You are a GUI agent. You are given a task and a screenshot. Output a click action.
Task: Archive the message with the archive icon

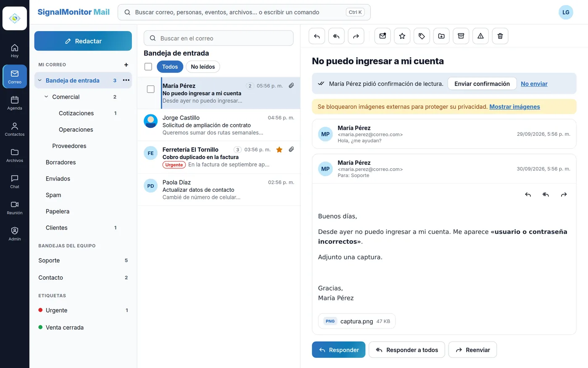click(x=461, y=36)
